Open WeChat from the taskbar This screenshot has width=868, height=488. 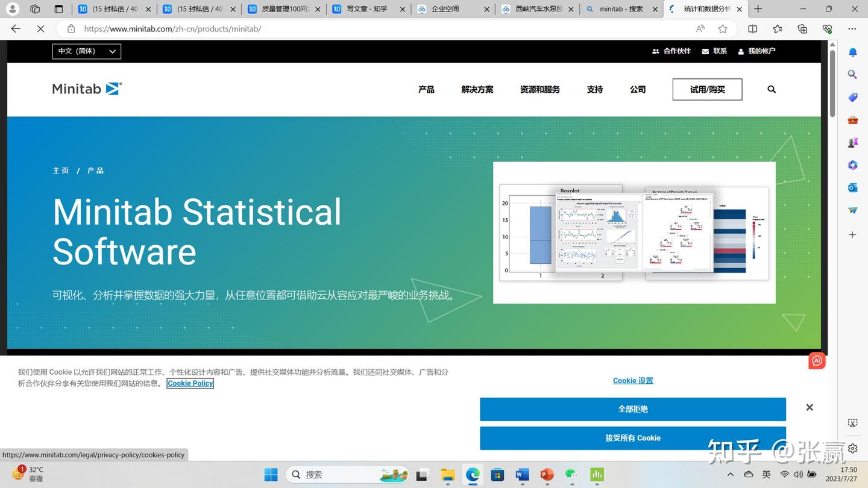coord(571,475)
